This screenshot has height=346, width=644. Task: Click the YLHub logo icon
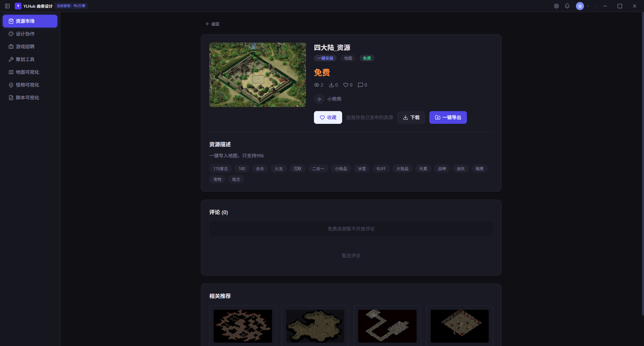[x=18, y=6]
